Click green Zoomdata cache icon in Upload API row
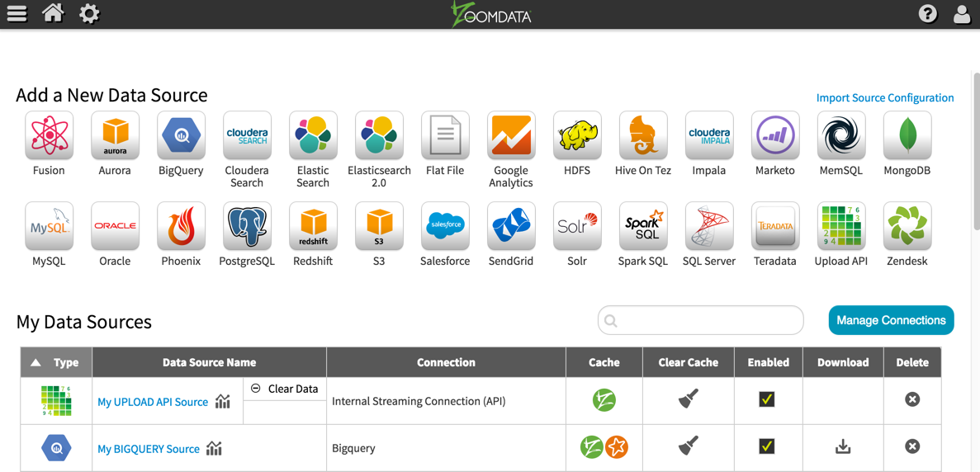 (604, 399)
